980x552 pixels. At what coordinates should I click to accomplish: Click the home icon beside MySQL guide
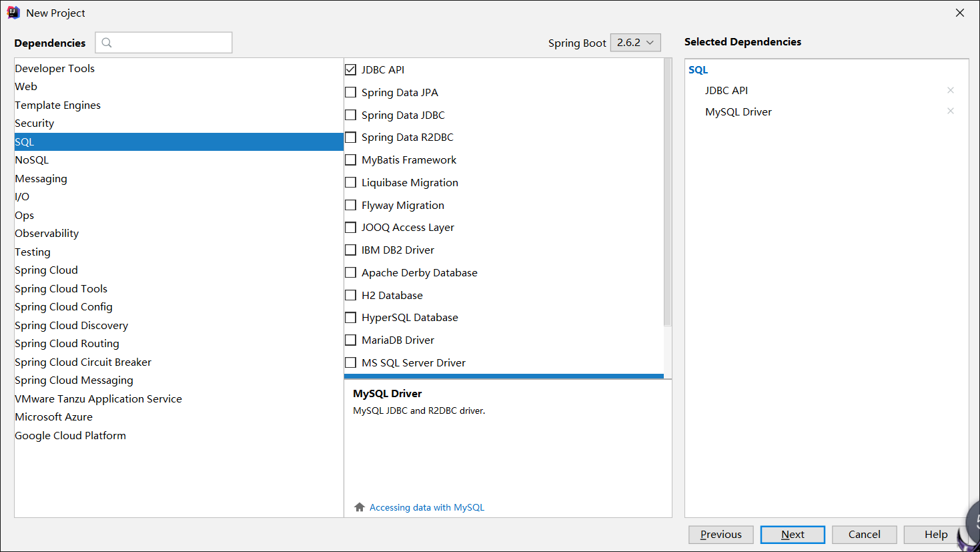pyautogui.click(x=360, y=507)
